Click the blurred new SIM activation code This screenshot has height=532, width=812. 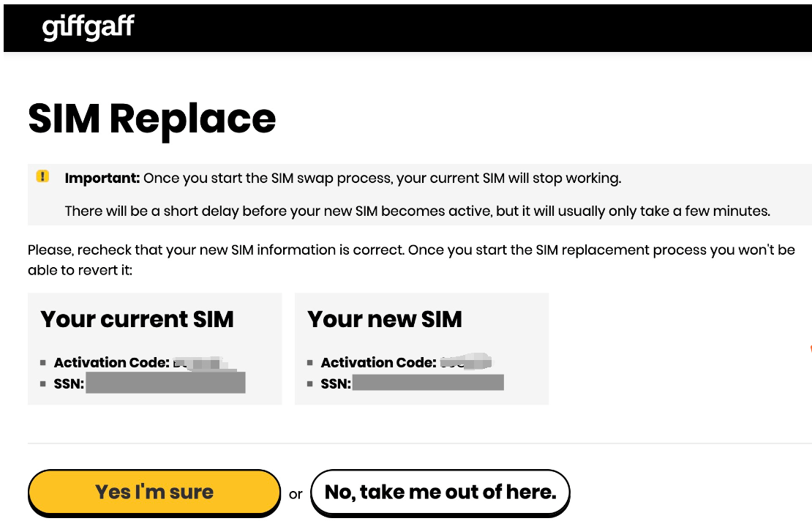[466, 361]
